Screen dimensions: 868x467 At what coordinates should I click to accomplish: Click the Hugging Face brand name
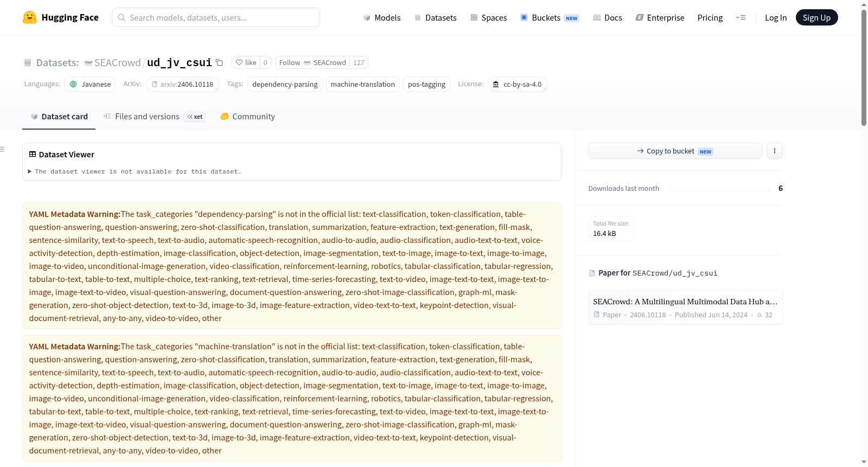click(70, 17)
